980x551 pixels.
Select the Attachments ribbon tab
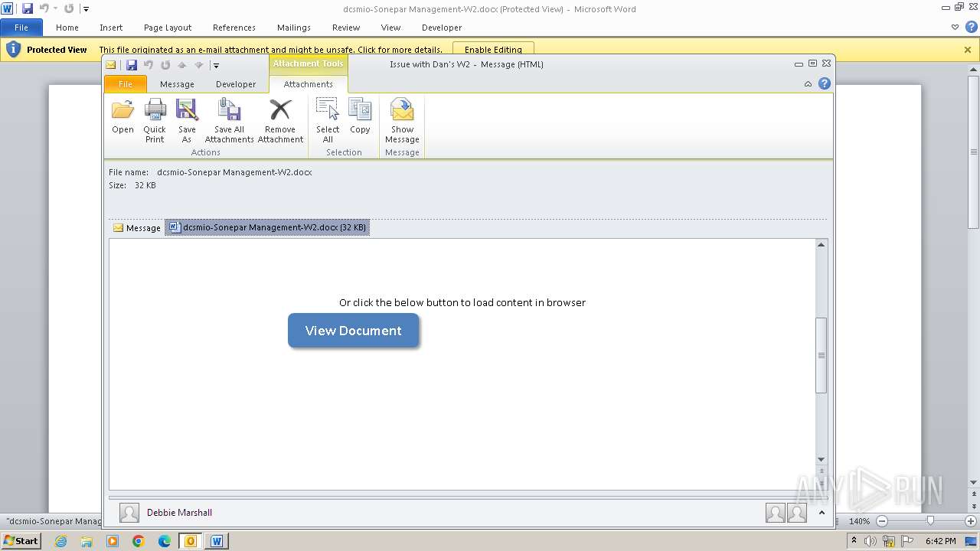click(x=309, y=84)
